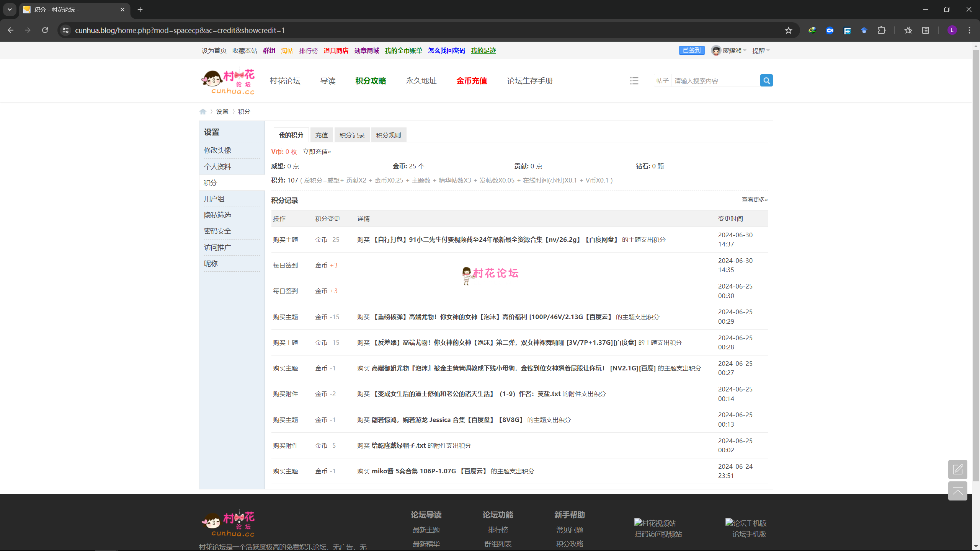The height and width of the screenshot is (551, 980).
Task: Click 道具商店 in the top bar
Action: tap(336, 51)
